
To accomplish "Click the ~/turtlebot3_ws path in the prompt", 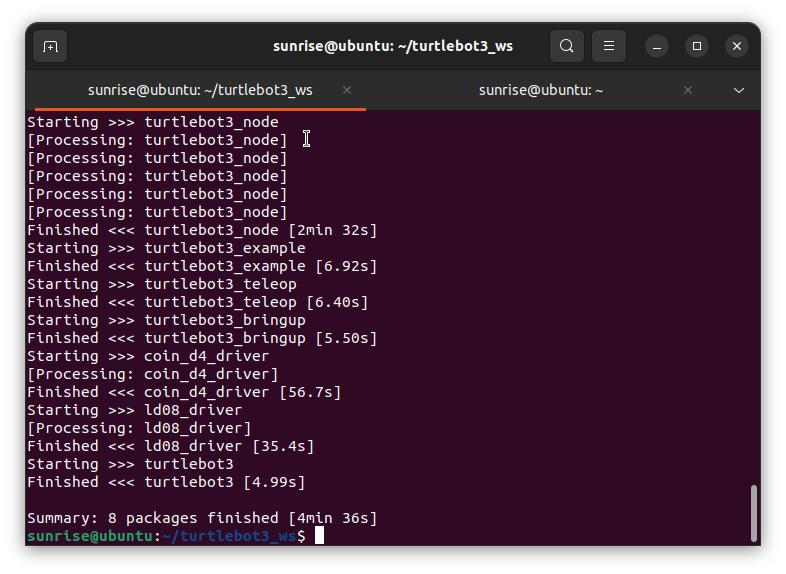I will click(230, 536).
